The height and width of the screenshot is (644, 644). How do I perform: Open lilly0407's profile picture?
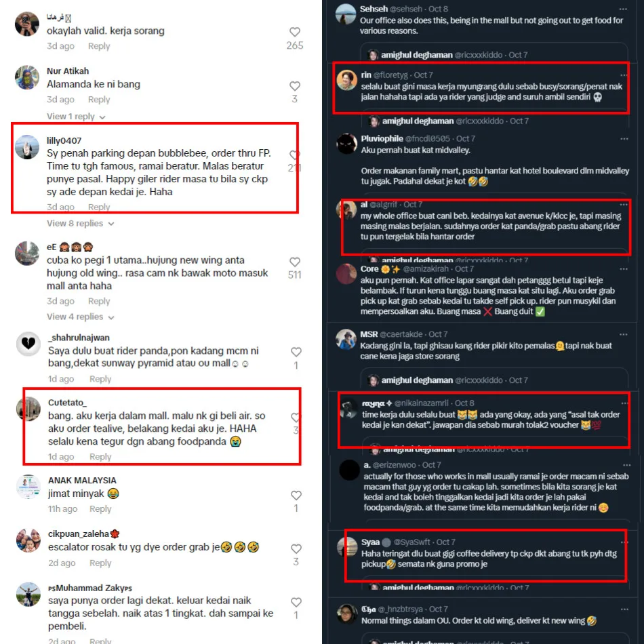pyautogui.click(x=27, y=146)
